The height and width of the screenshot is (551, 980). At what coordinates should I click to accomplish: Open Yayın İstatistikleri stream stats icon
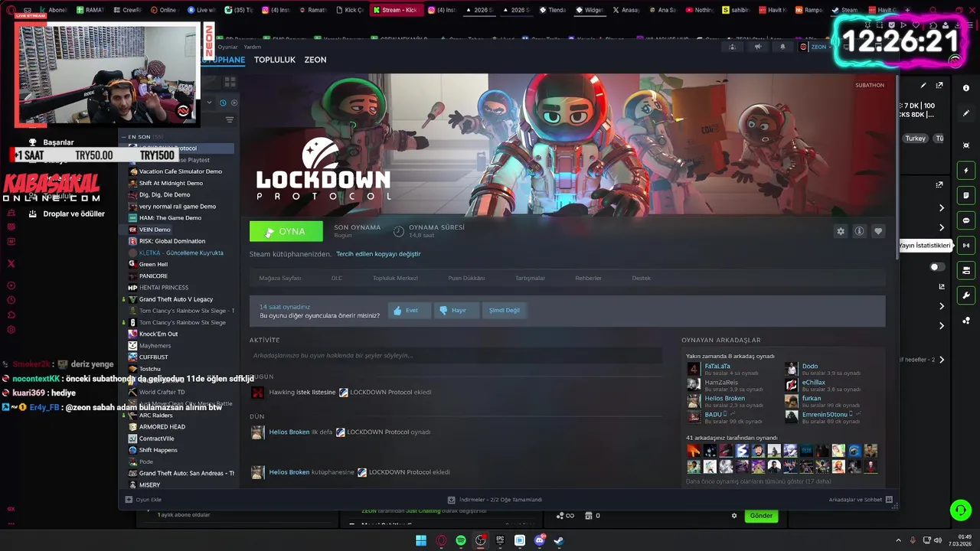pos(966,246)
